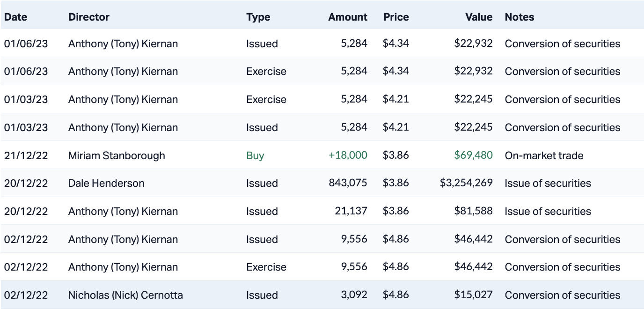This screenshot has width=644, height=309.
Task: Click the Price column header
Action: [x=396, y=17]
